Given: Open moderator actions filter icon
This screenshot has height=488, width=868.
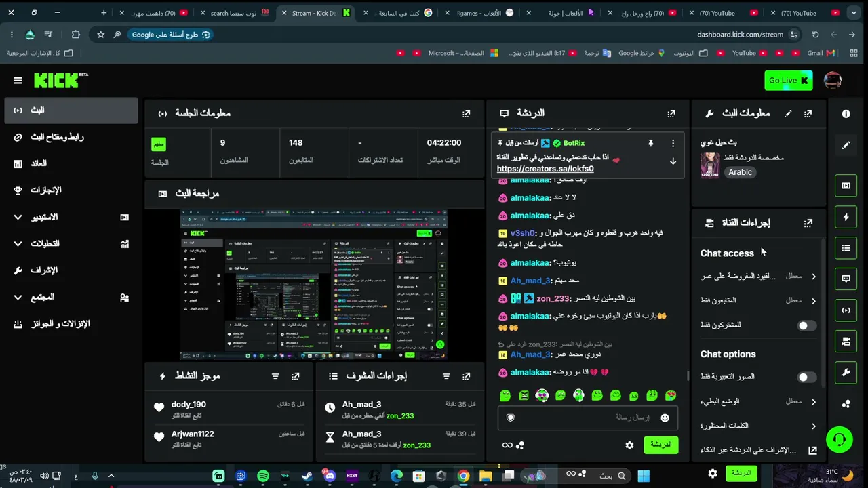Looking at the screenshot, I should coord(446,376).
